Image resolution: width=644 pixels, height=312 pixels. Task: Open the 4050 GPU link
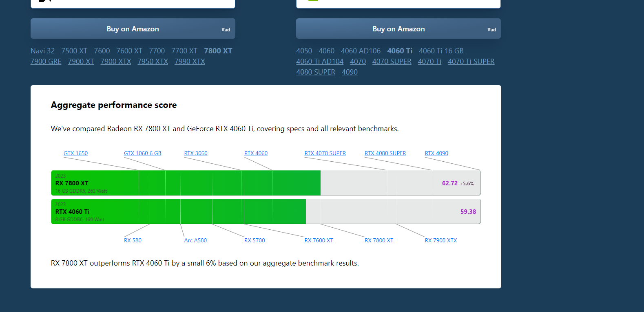tap(304, 51)
